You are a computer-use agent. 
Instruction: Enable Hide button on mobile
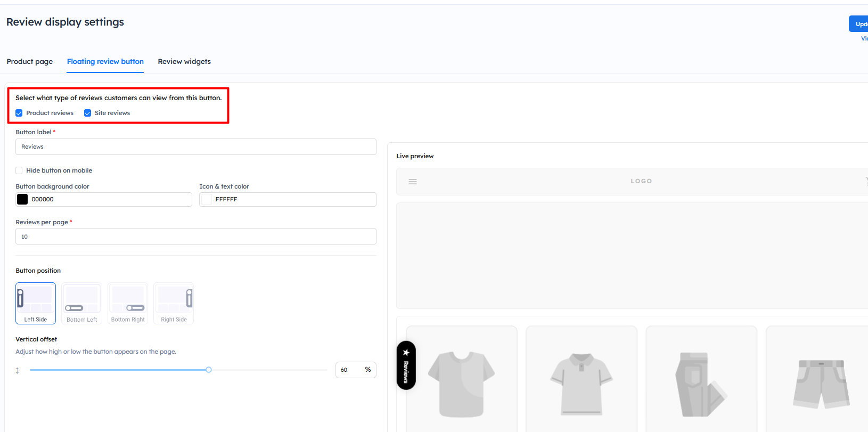coord(19,170)
